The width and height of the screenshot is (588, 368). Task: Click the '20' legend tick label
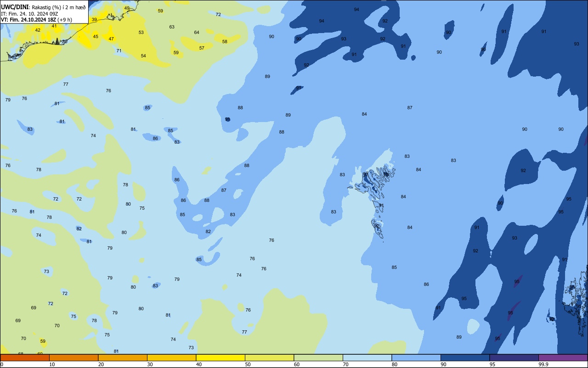click(x=101, y=364)
